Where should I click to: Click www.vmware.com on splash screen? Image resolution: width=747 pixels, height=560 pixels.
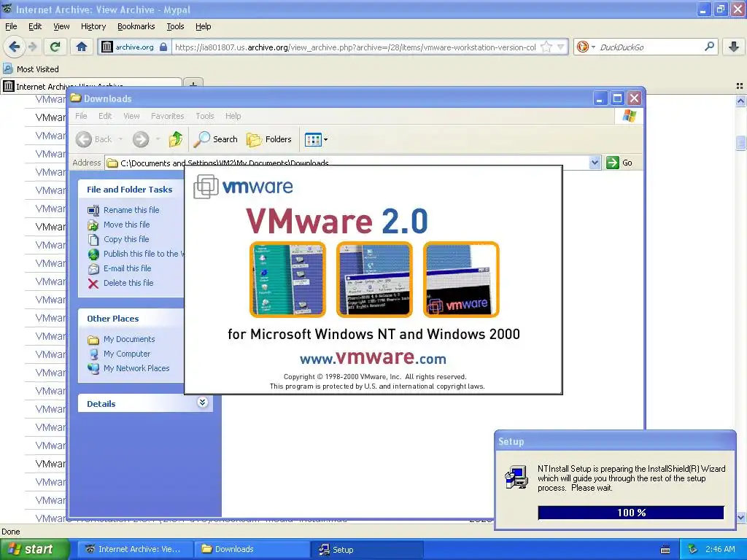click(373, 357)
